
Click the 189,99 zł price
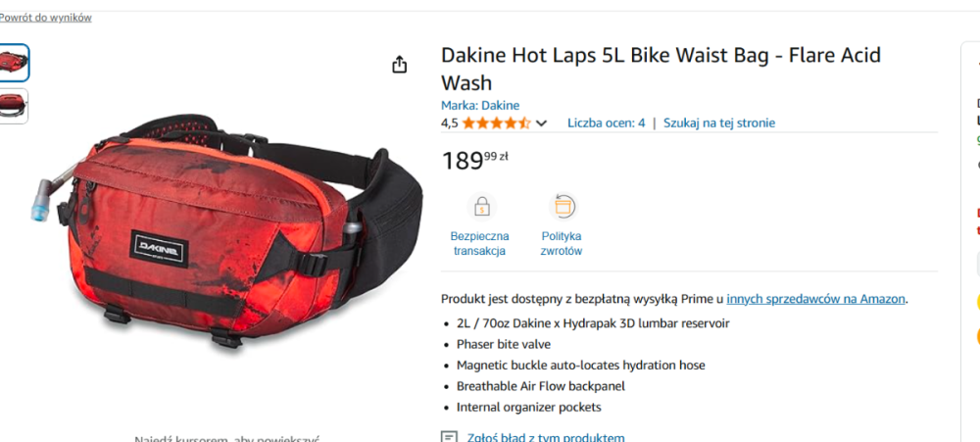[x=475, y=161]
